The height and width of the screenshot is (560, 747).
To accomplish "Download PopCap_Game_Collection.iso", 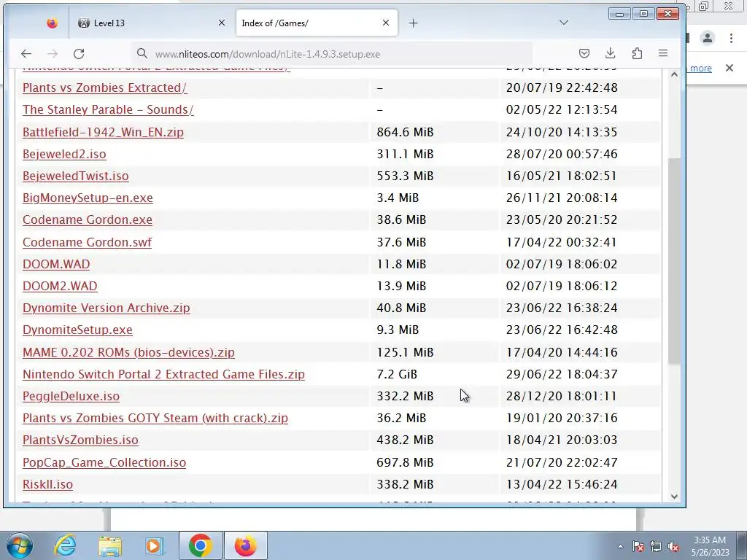I will [104, 462].
